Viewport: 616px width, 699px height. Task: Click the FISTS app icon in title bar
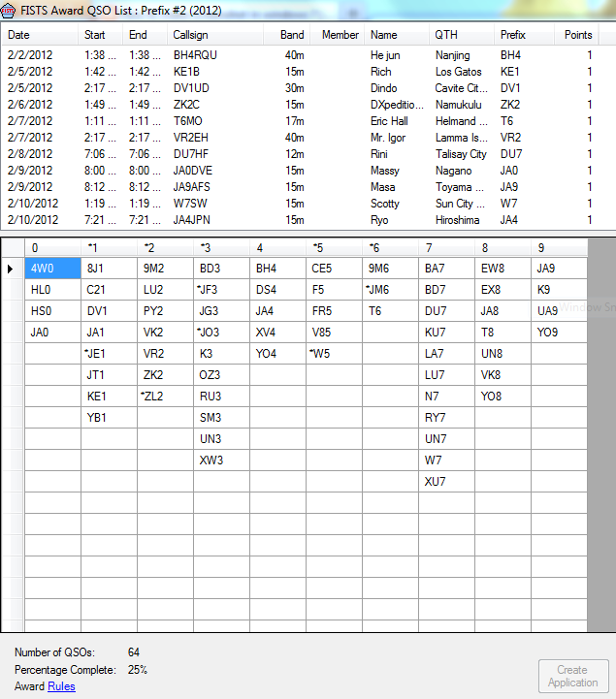click(10, 10)
